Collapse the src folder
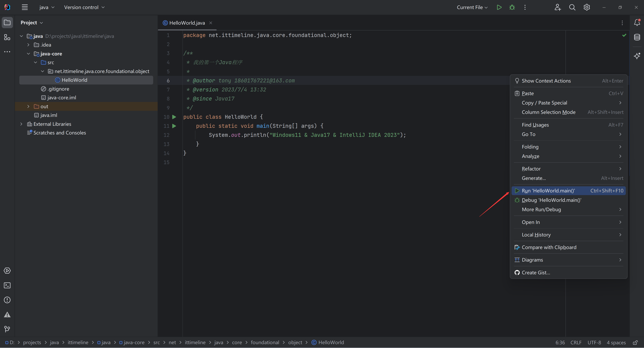The width and height of the screenshot is (644, 348). coord(36,62)
